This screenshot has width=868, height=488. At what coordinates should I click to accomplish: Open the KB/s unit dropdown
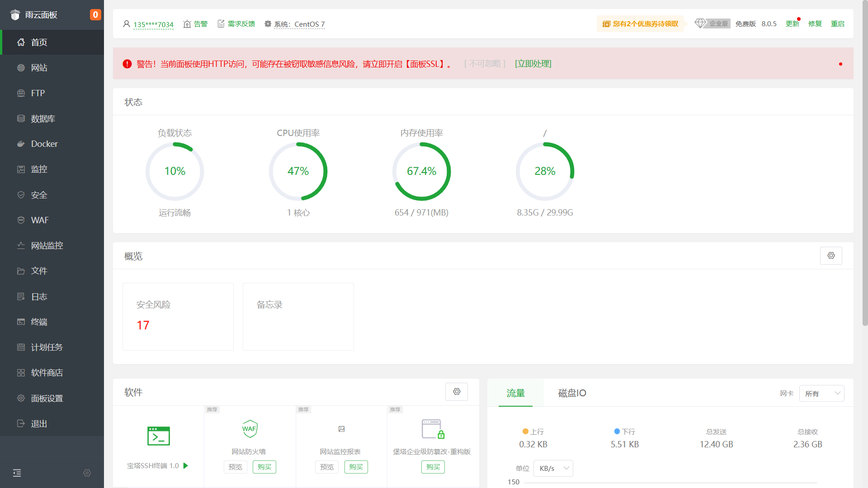(553, 469)
